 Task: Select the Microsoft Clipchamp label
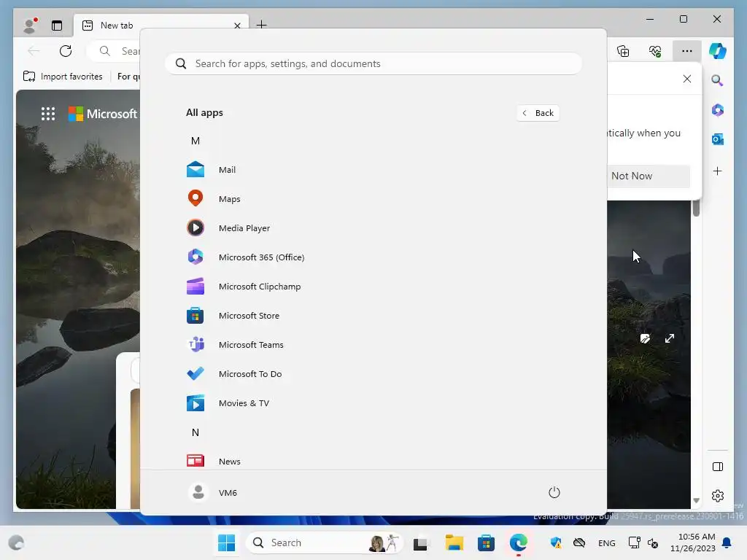coord(260,286)
